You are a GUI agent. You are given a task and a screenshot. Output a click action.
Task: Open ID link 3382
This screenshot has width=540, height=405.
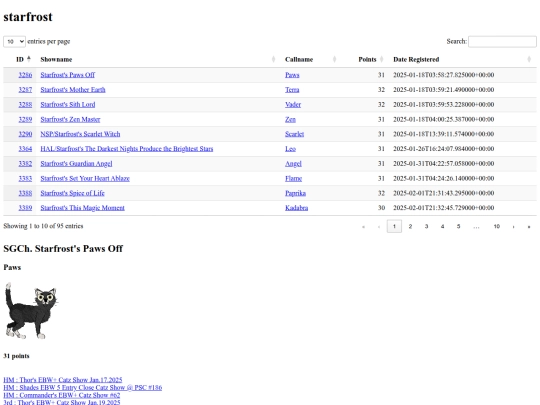pyautogui.click(x=25, y=164)
